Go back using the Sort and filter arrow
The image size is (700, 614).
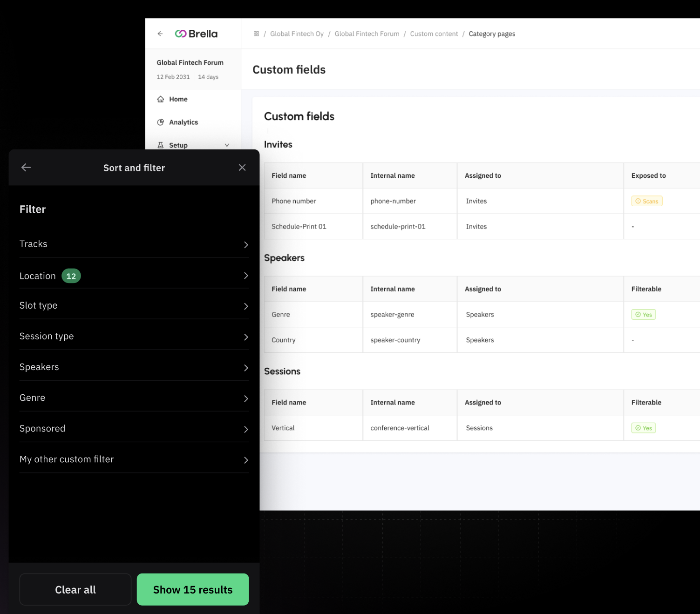26,168
